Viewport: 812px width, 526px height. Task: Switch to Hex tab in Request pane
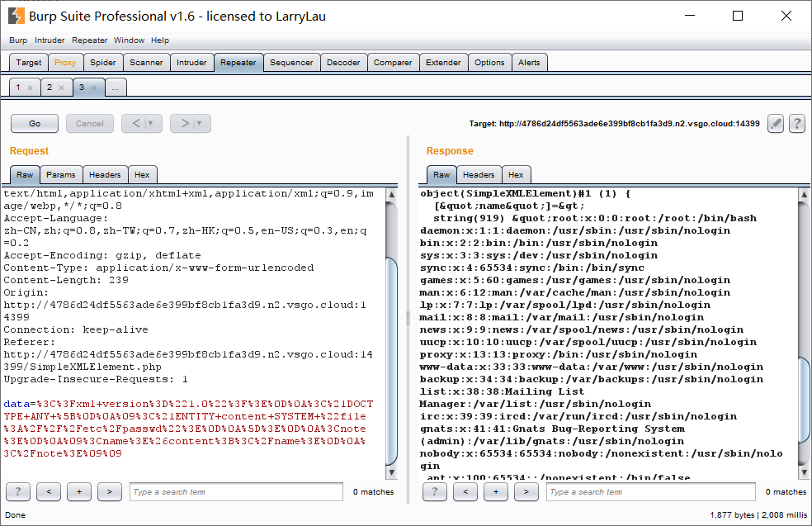pos(142,174)
